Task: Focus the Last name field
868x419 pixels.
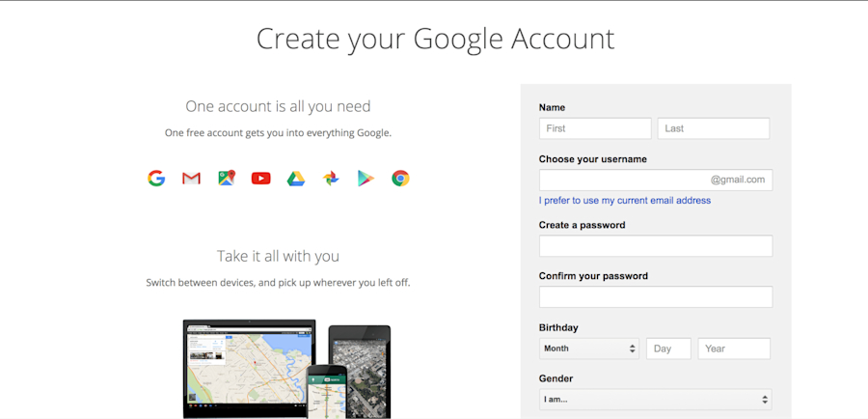Action: point(714,128)
